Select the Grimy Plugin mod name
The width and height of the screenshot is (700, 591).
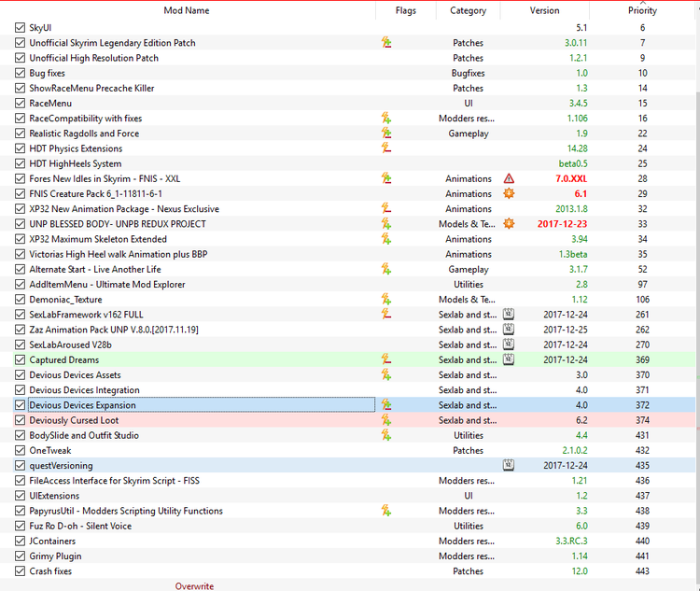click(x=55, y=556)
